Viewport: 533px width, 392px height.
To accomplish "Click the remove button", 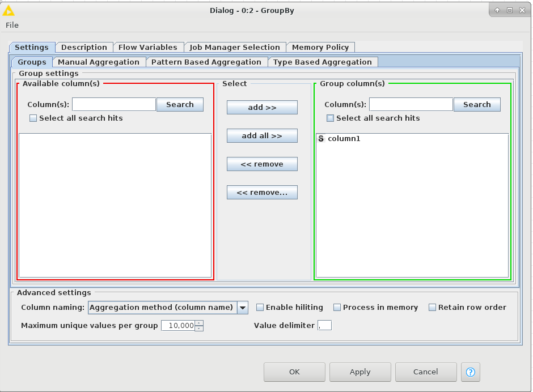I will [x=262, y=164].
